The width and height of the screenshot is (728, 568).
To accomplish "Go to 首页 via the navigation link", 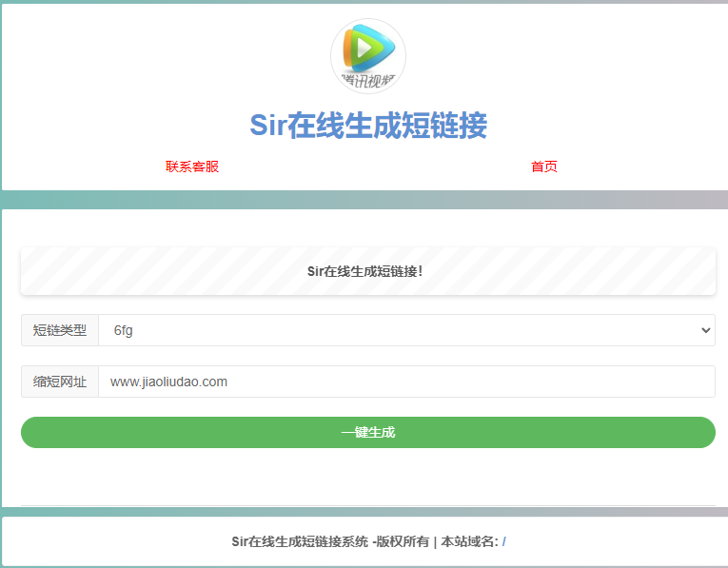I will tap(544, 166).
